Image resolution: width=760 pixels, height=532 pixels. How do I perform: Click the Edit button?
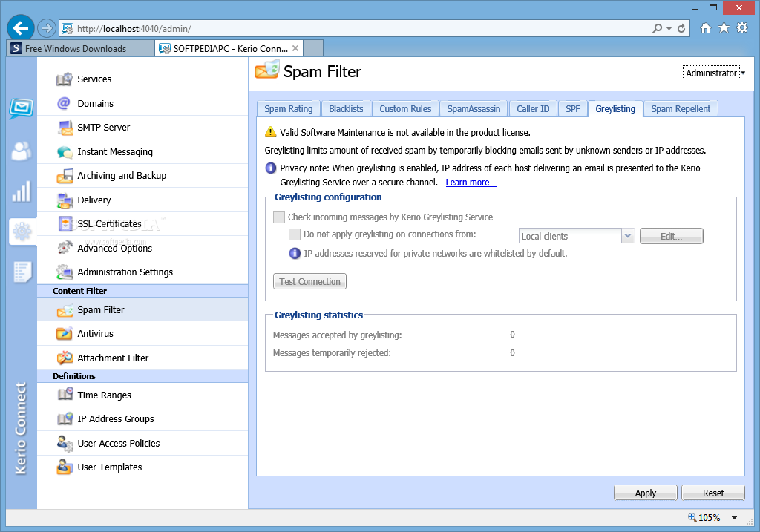coord(671,236)
